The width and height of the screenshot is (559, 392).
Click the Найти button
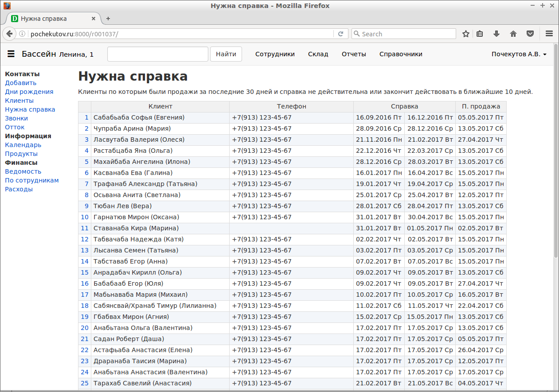pyautogui.click(x=226, y=54)
